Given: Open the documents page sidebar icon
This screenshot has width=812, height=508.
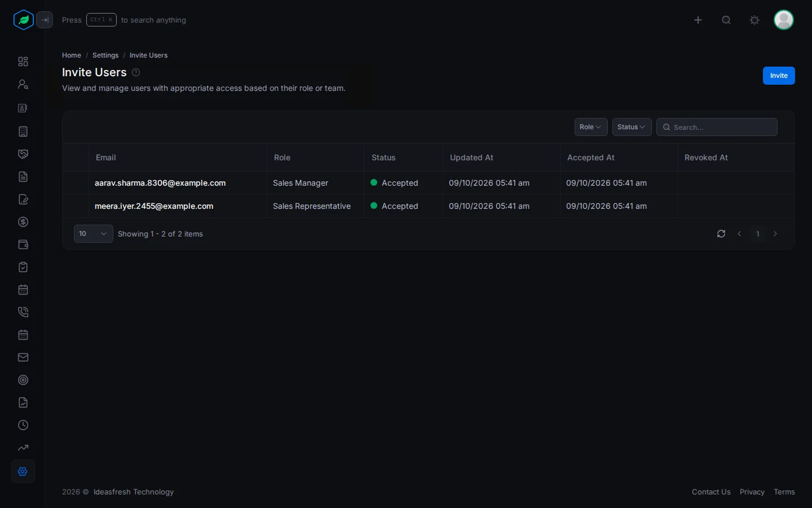Looking at the screenshot, I should [23, 177].
